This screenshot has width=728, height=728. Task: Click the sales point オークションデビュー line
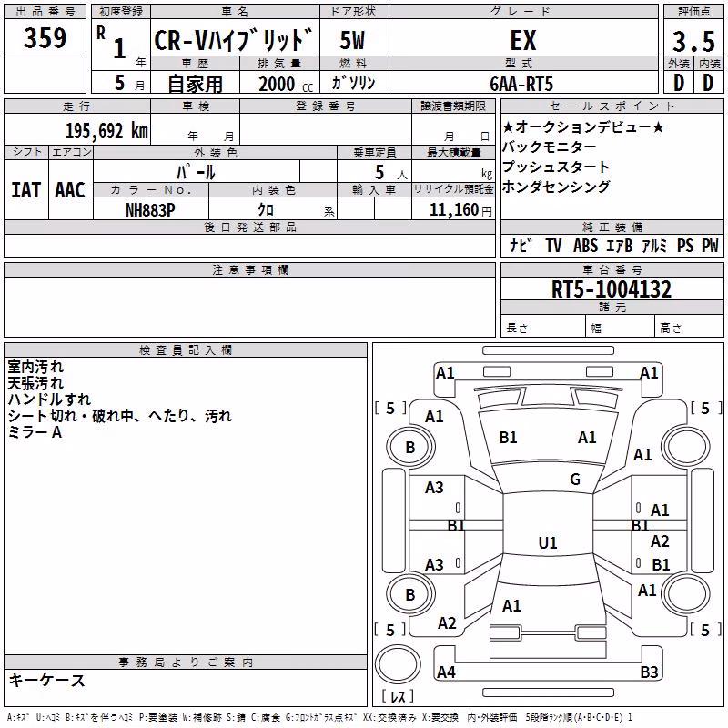[583, 126]
